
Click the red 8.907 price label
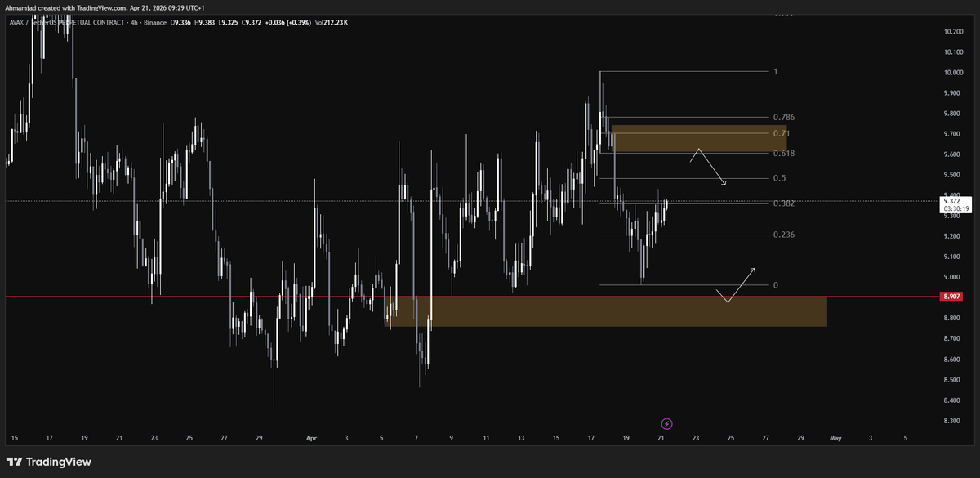coord(951,297)
